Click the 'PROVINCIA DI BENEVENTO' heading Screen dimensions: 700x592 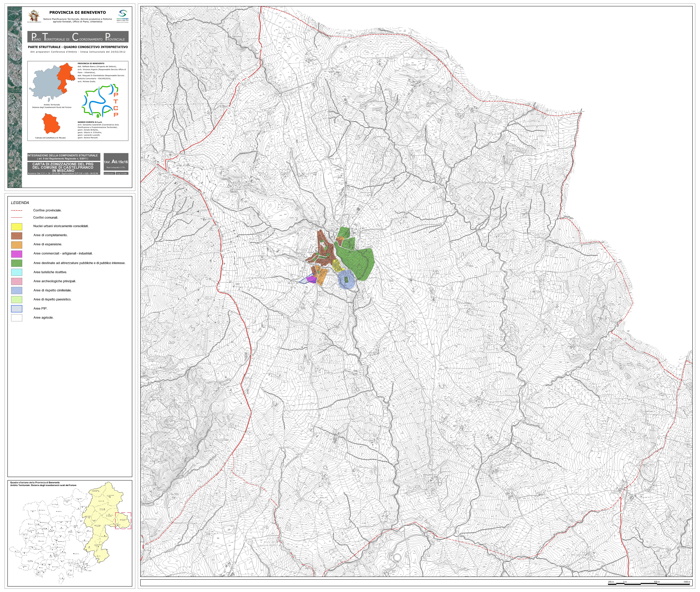[78, 12]
